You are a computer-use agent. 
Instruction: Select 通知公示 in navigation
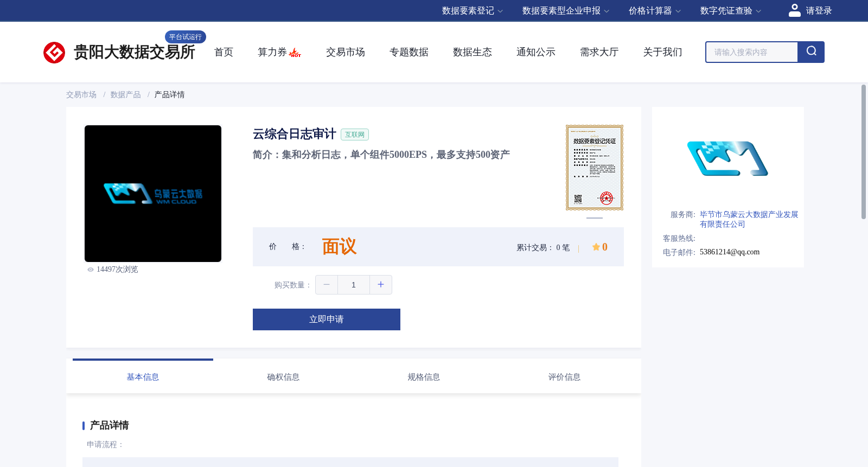coord(536,52)
